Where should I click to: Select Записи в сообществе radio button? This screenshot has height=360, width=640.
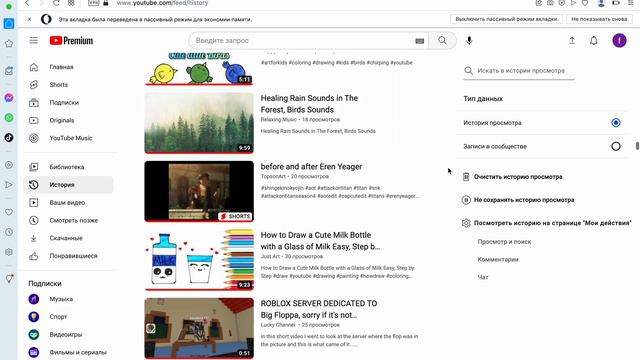click(x=616, y=146)
